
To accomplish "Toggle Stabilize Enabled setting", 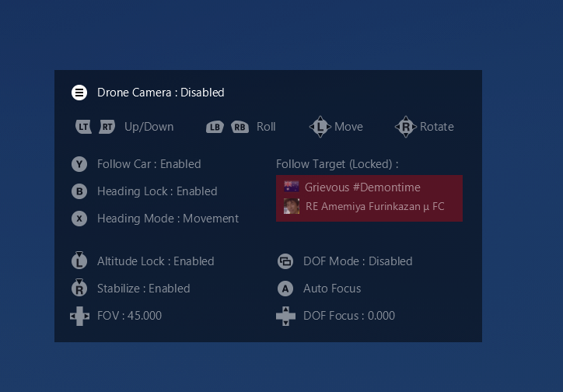I will (143, 289).
